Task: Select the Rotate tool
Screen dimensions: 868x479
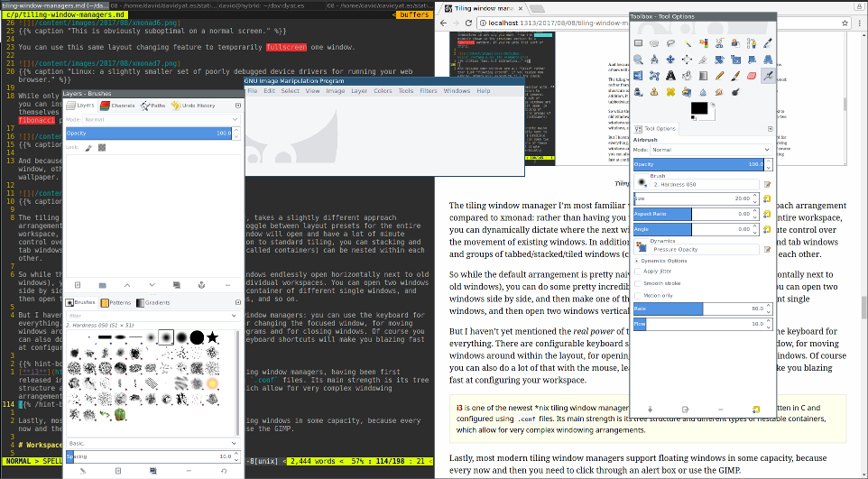Action: pos(719,60)
